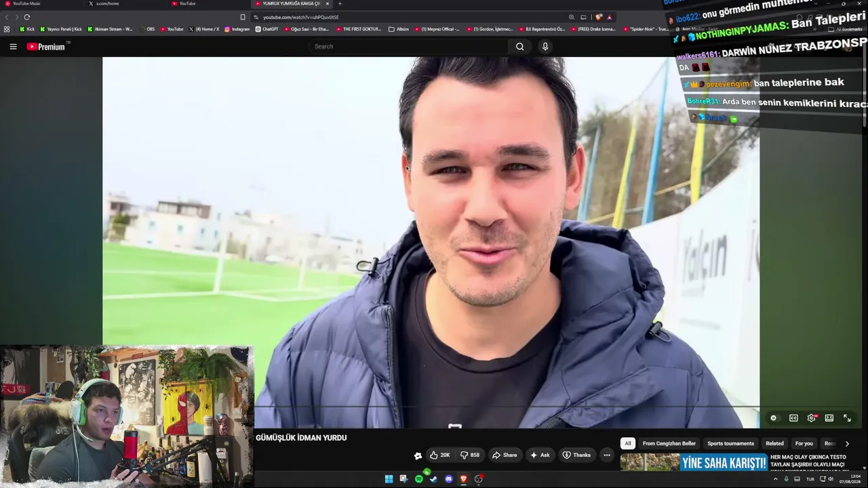Click the Share button under the video

[505, 455]
